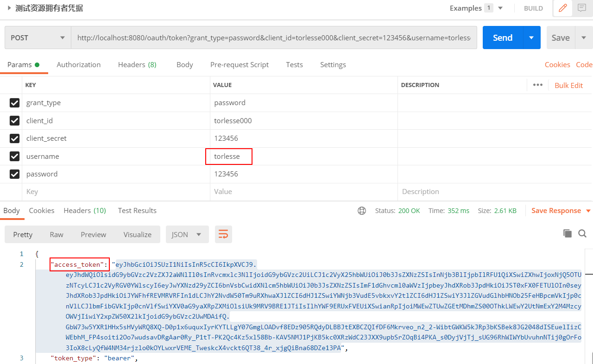Click the client_id value torlesse000

point(233,121)
